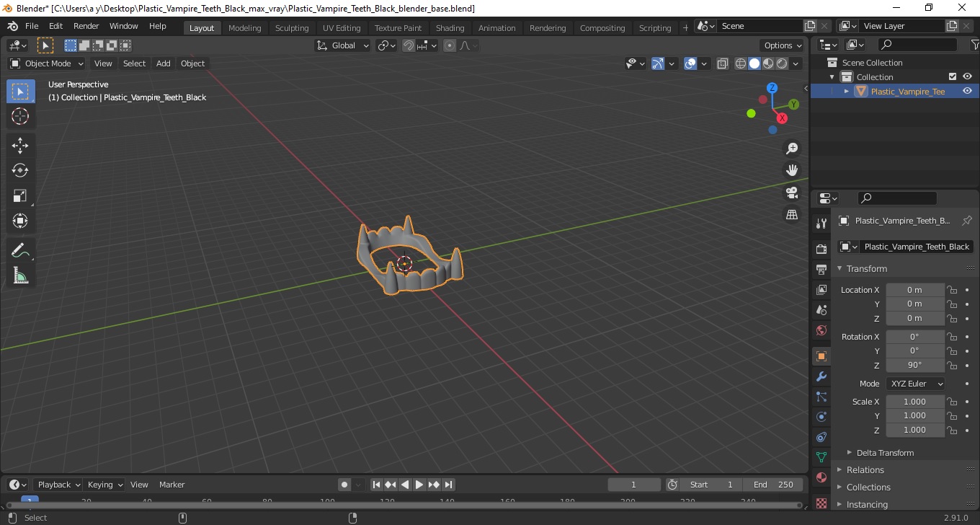This screenshot has height=525, width=980.
Task: Switch to rendered viewport shading
Action: (782, 63)
